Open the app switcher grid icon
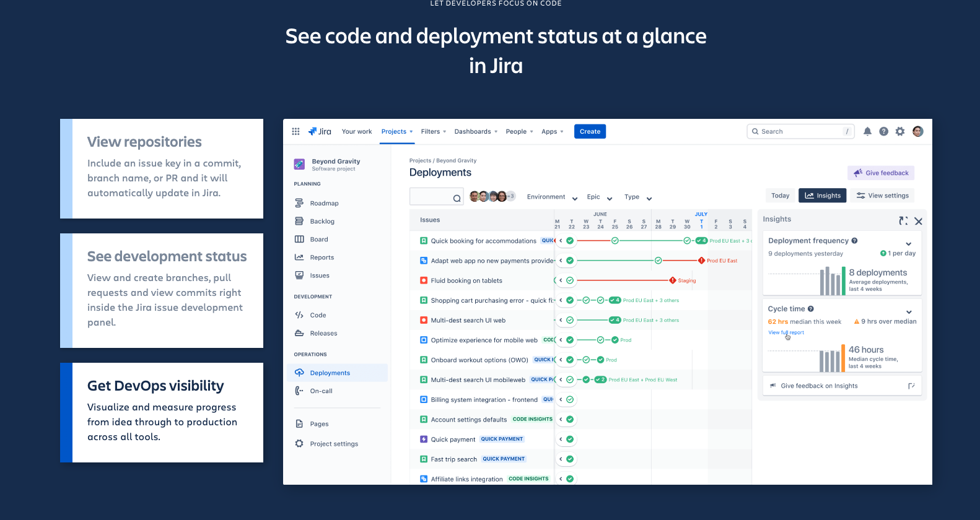This screenshot has height=520, width=980. pyautogui.click(x=295, y=131)
